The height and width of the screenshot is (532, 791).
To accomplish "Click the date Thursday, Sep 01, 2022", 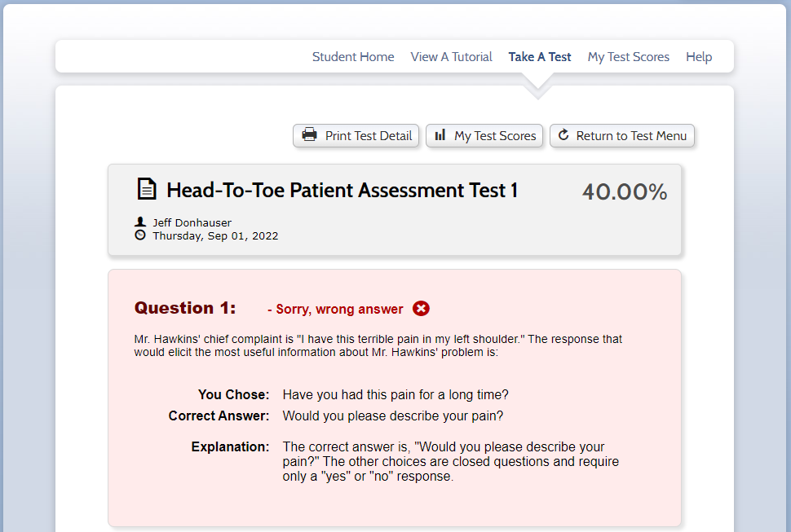I will [x=215, y=236].
